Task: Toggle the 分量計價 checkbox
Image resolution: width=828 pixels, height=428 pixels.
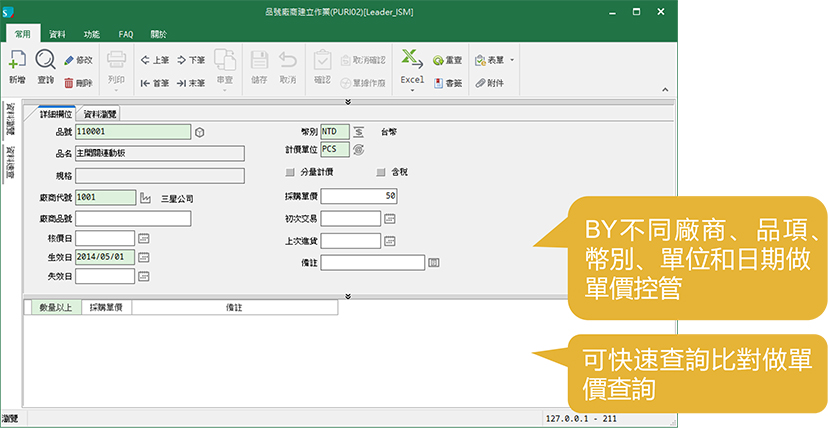Action: (x=291, y=172)
